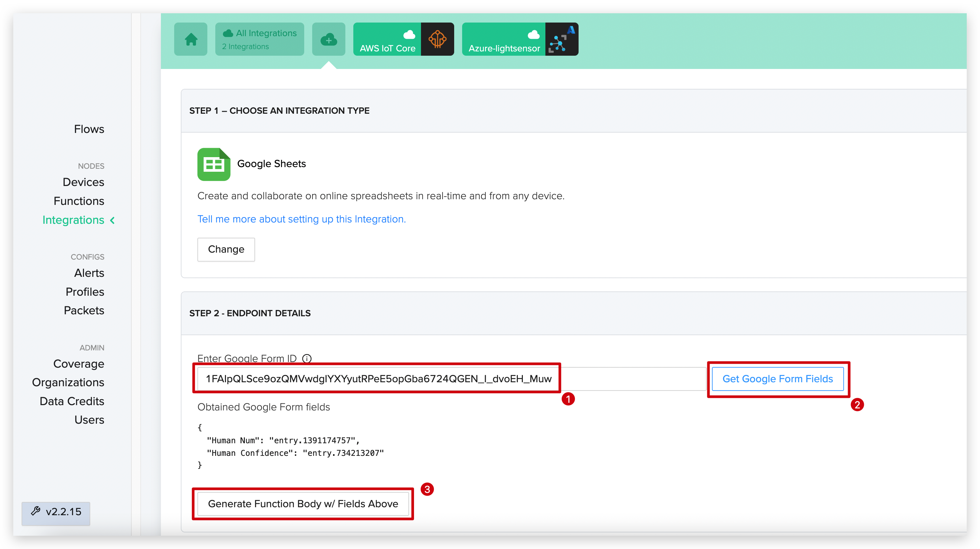
Task: Click the wrench icon in the version badge
Action: point(36,511)
